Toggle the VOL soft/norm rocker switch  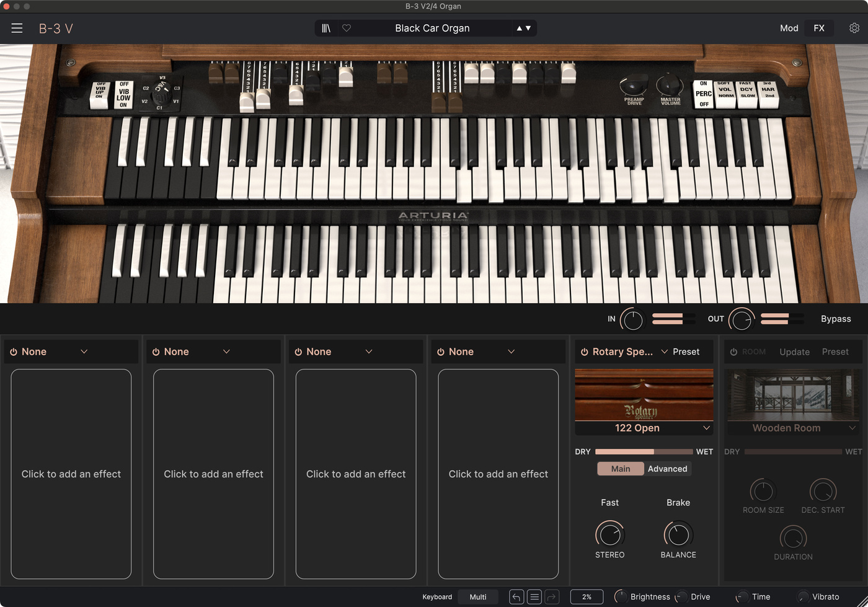point(725,94)
